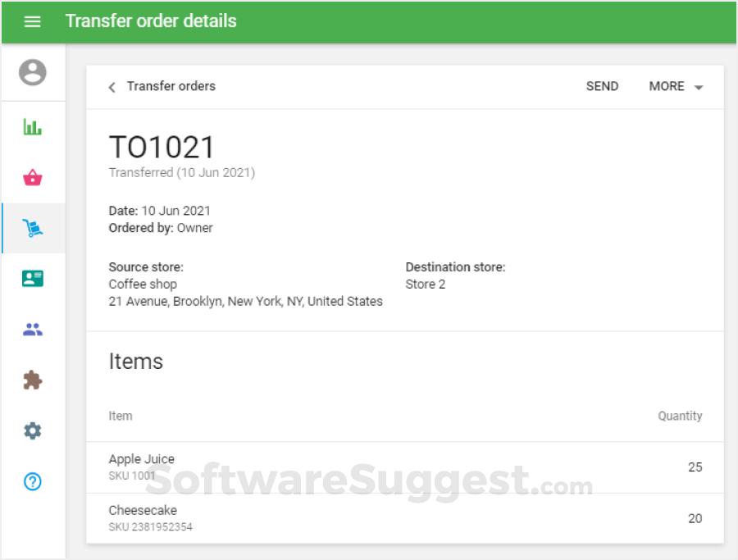
Task: Open the Help question mark icon
Action: 33,481
